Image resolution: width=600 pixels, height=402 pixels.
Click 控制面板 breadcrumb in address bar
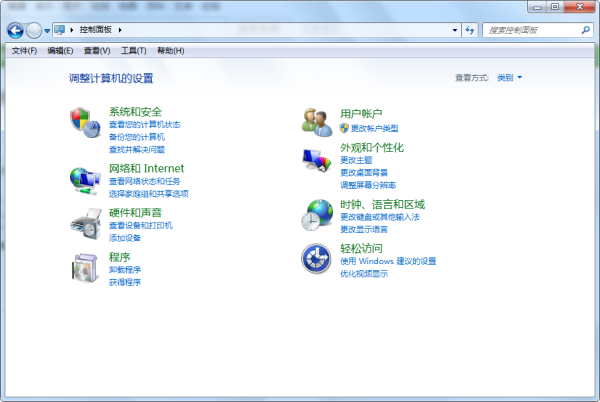click(x=96, y=30)
